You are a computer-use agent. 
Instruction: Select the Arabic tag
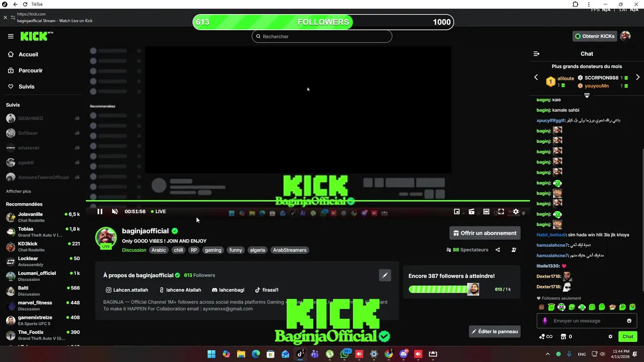point(158,250)
